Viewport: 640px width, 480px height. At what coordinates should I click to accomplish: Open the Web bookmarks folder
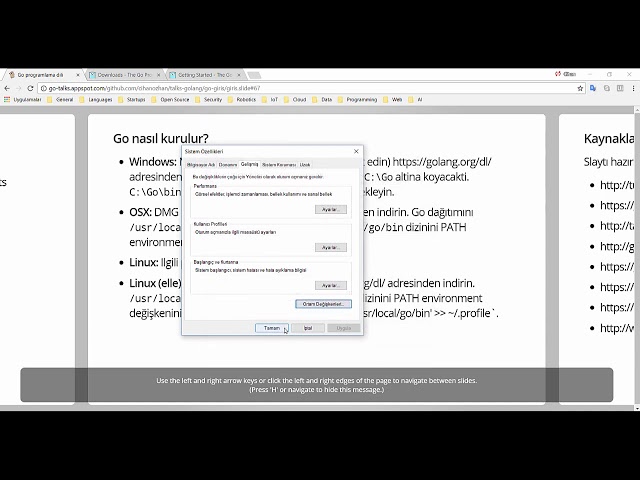tap(392, 100)
